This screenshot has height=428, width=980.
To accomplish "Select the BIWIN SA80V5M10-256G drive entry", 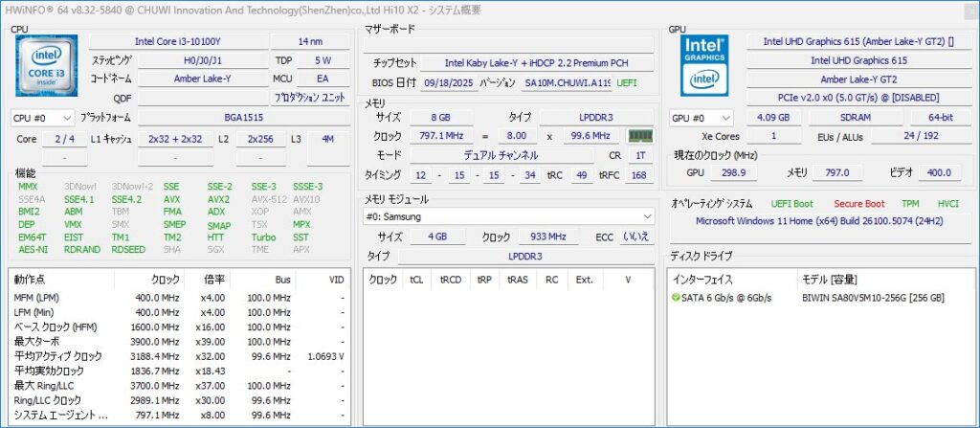I will 872,298.
